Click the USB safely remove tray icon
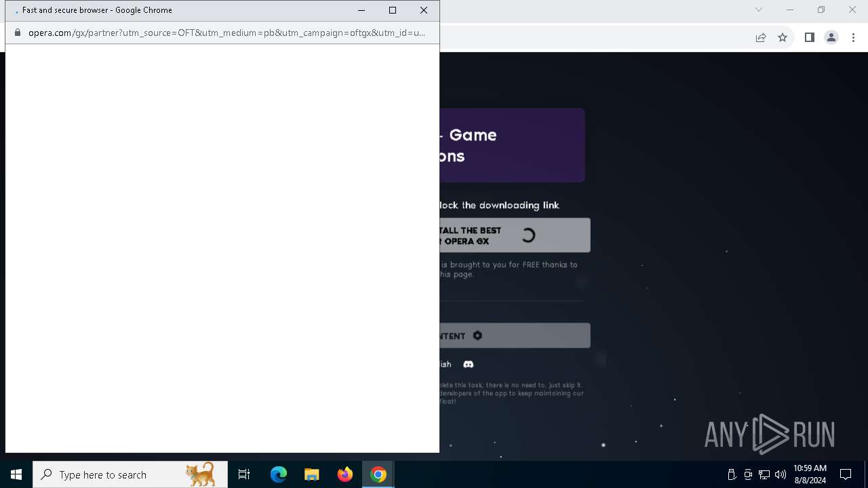 (x=732, y=474)
